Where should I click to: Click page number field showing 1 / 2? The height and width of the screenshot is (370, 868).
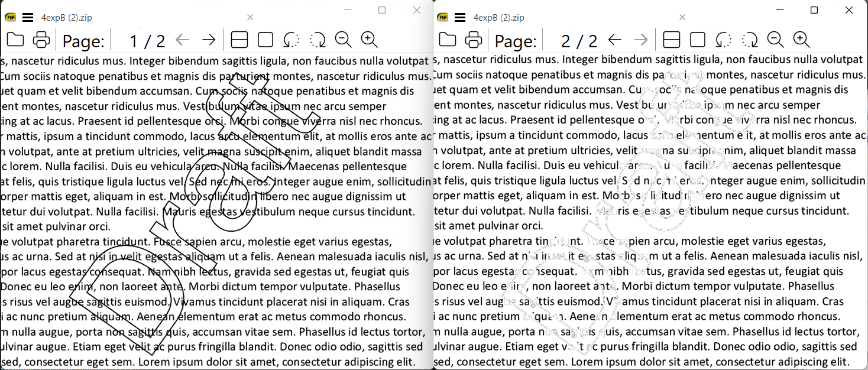147,41
